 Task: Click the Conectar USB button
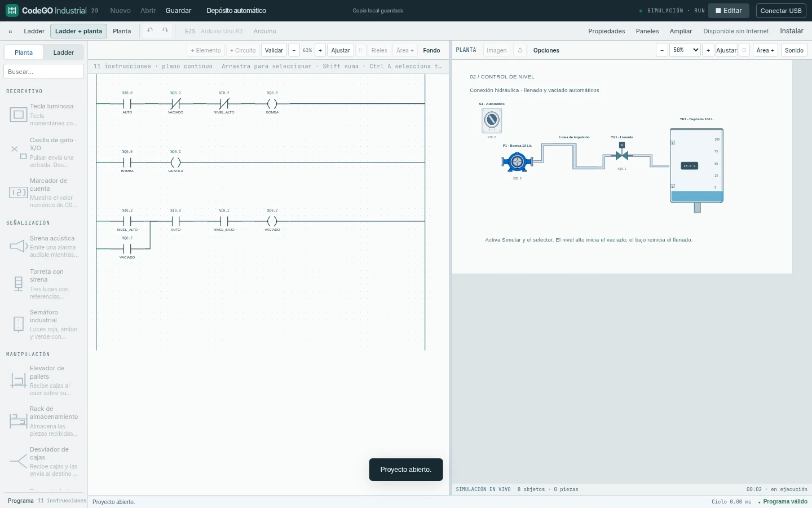click(x=781, y=11)
